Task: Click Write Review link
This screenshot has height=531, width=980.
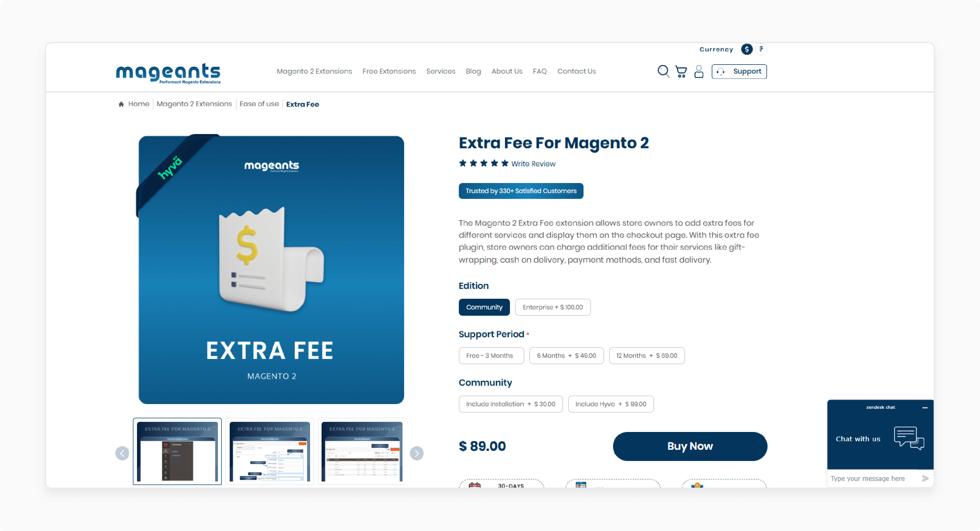Action: (x=532, y=164)
